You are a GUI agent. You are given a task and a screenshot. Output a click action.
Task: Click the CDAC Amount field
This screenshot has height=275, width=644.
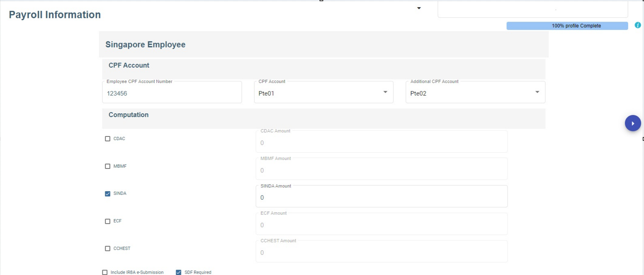(x=381, y=143)
